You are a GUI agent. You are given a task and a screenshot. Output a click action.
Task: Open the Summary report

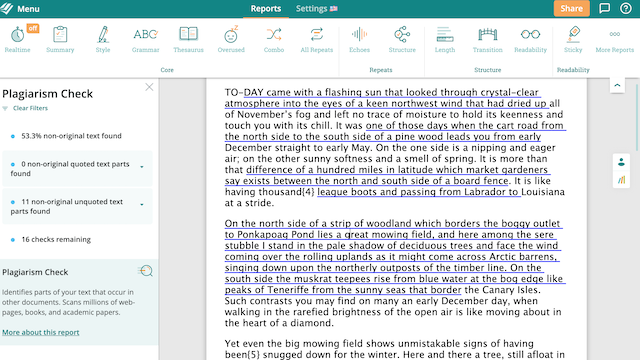(x=60, y=40)
